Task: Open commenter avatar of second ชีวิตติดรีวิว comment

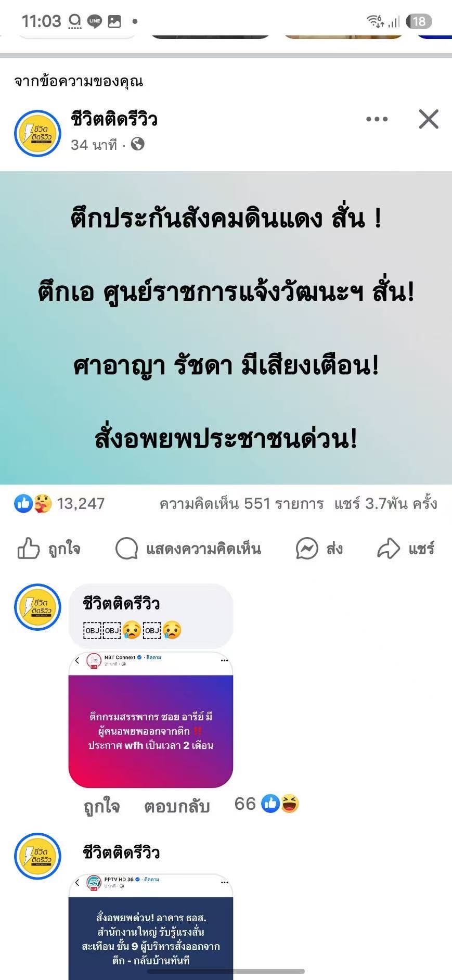Action: pyautogui.click(x=37, y=856)
